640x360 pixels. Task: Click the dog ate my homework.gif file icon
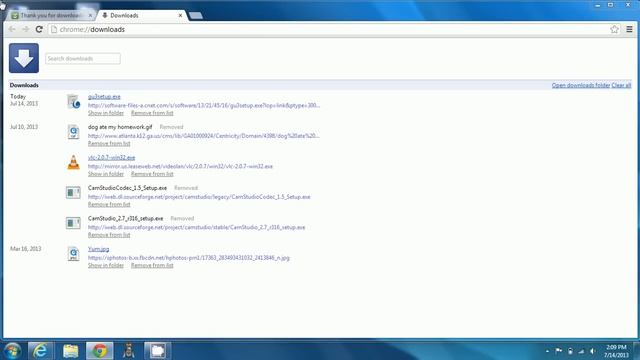pos(73,132)
